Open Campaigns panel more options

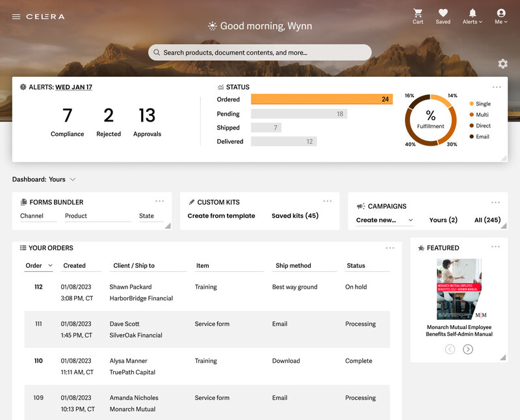(x=496, y=202)
